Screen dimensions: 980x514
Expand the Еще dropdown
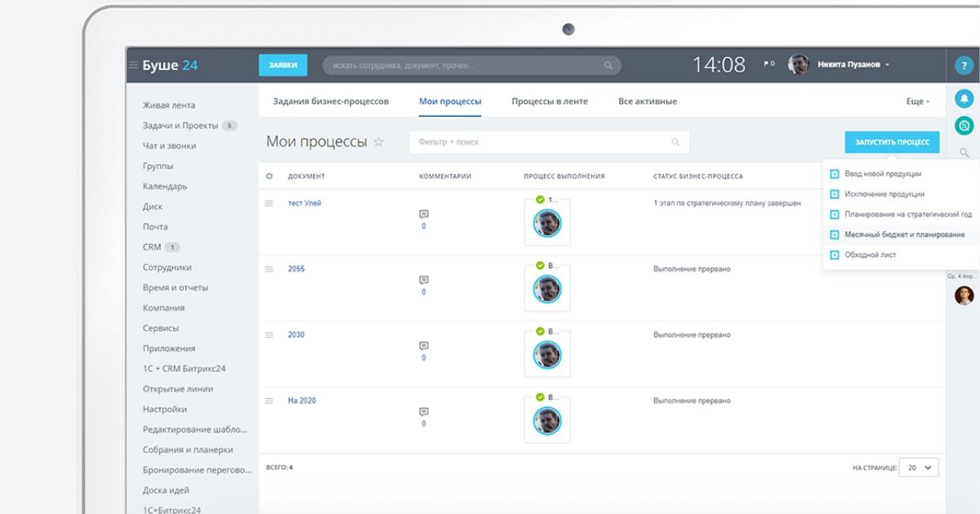[918, 101]
